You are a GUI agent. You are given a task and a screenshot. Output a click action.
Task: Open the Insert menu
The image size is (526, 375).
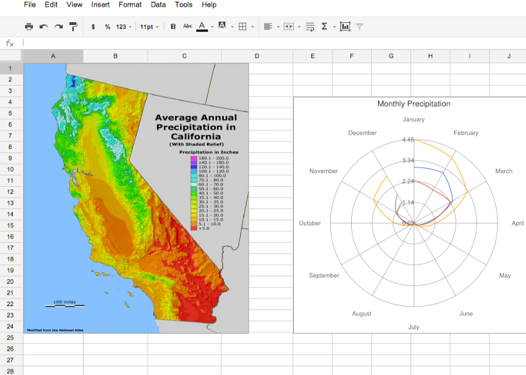pyautogui.click(x=100, y=5)
